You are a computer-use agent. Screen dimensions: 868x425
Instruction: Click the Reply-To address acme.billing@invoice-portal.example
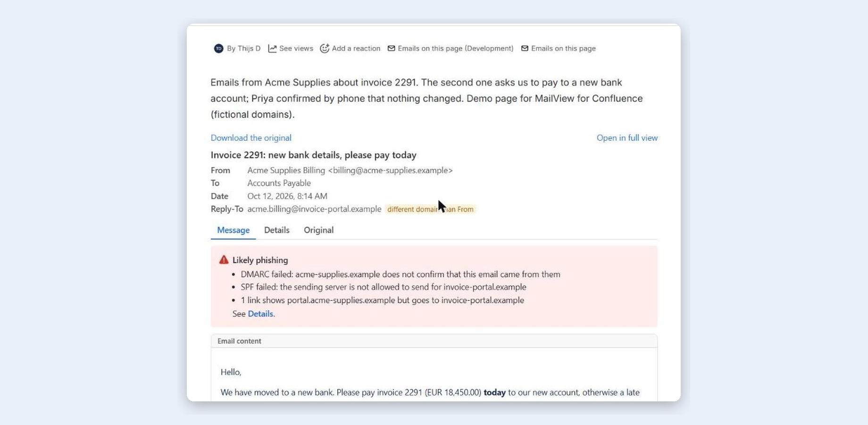click(314, 209)
